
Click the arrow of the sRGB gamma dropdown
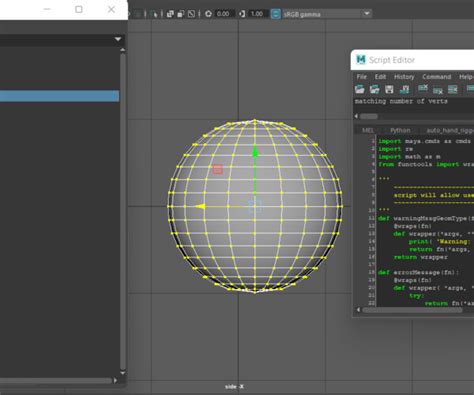367,14
